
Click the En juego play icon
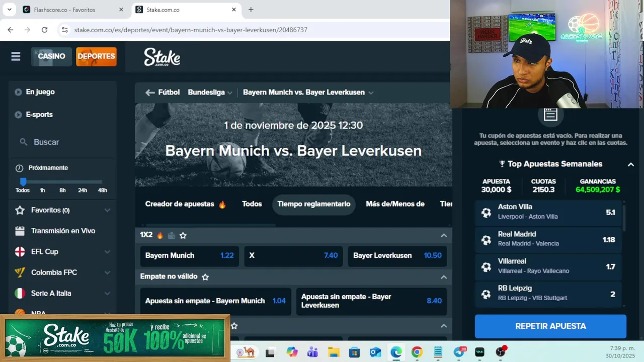click(x=19, y=92)
